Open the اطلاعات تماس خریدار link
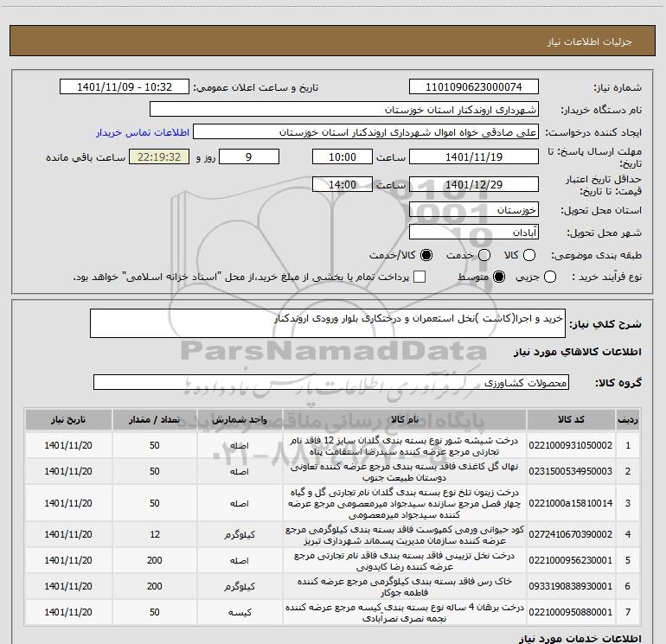The height and width of the screenshot is (644, 666). 143,132
